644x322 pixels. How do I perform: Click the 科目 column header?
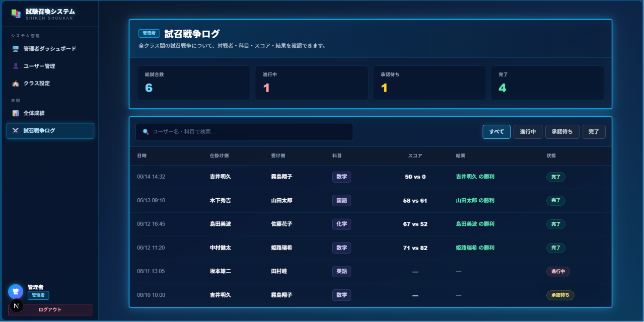337,156
